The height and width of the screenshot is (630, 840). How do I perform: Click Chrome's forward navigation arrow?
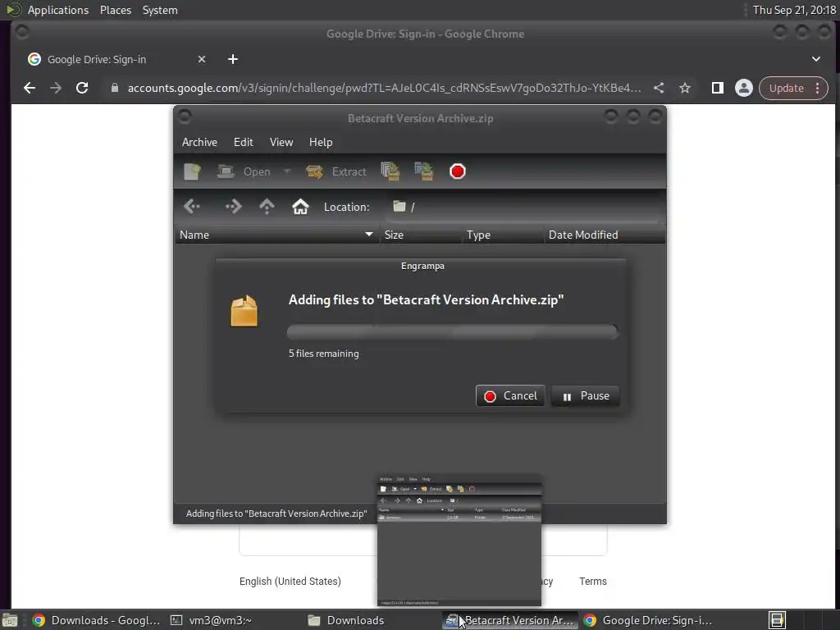click(56, 88)
